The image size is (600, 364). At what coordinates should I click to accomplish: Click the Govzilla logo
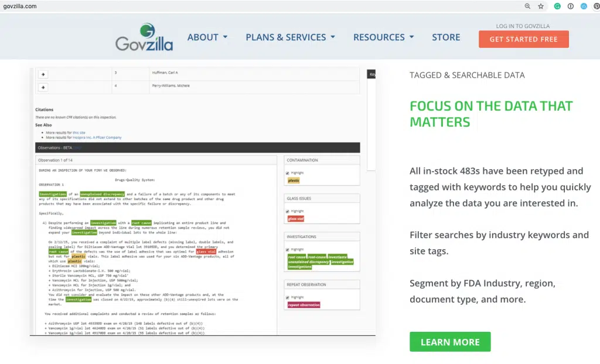pyautogui.click(x=144, y=37)
